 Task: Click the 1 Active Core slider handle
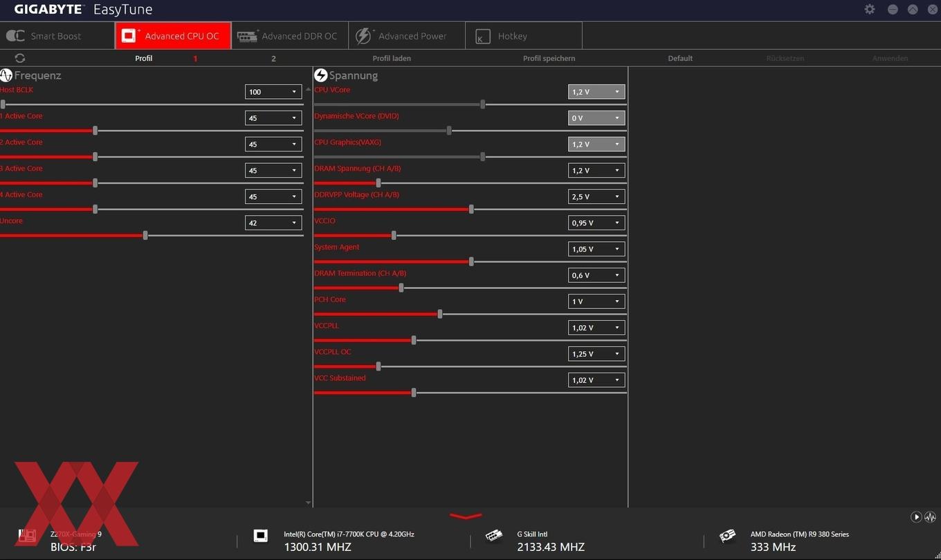(95, 131)
